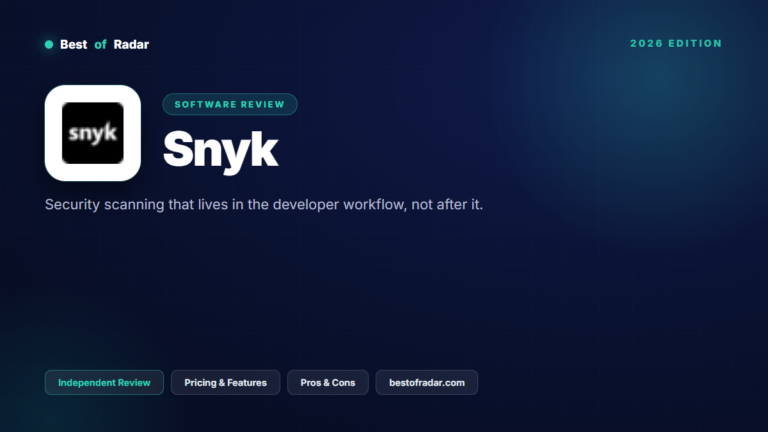Click the Independent Review pill

[x=104, y=383]
